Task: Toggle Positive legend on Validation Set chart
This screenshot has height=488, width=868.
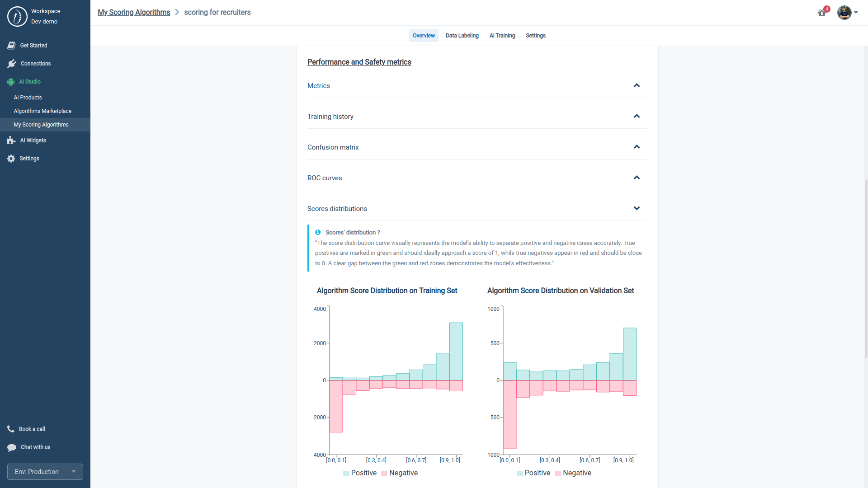Action: pyautogui.click(x=534, y=473)
